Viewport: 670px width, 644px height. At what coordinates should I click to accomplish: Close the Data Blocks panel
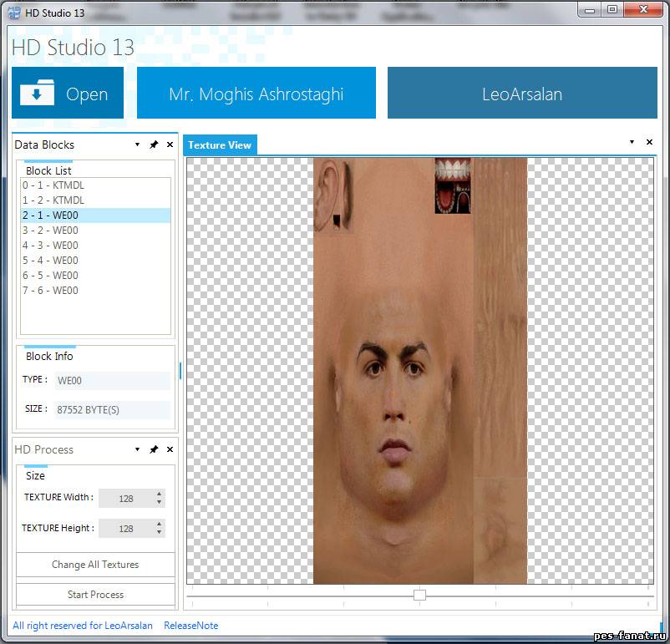pyautogui.click(x=170, y=145)
